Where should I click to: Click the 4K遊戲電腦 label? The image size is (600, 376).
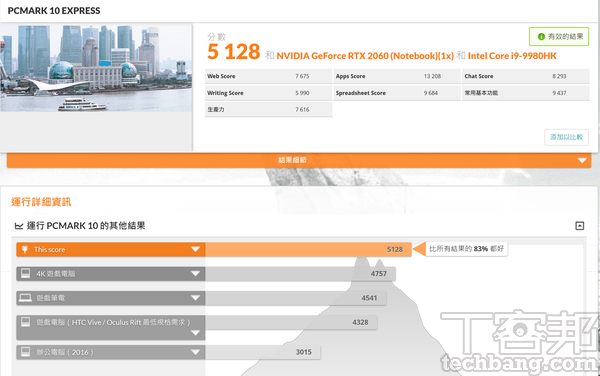(55, 273)
